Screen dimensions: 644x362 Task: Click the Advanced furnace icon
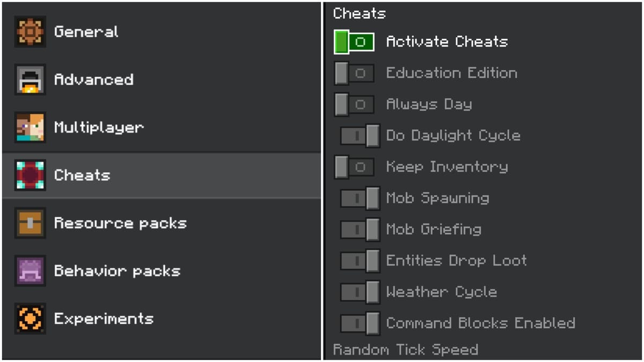(30, 79)
